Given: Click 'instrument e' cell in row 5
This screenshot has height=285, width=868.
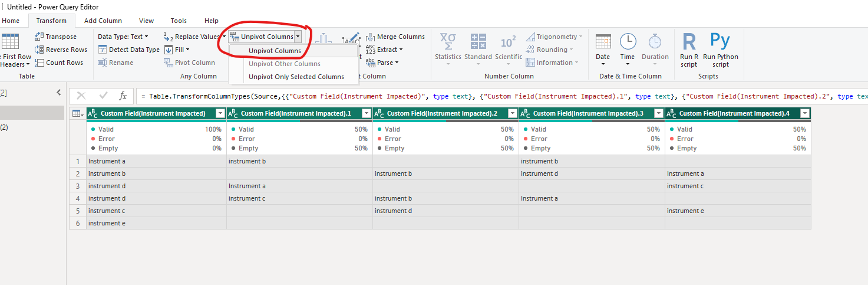Looking at the screenshot, I should pos(738,211).
